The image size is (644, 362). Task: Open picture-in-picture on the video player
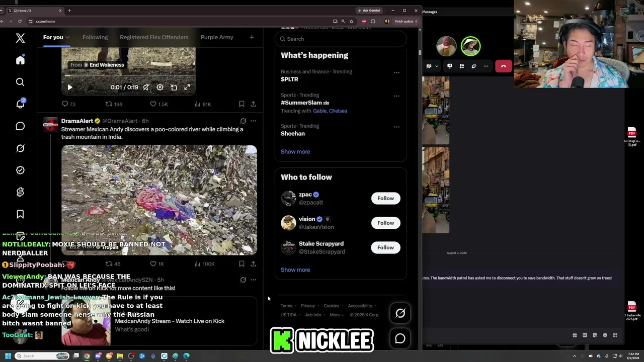[174, 87]
